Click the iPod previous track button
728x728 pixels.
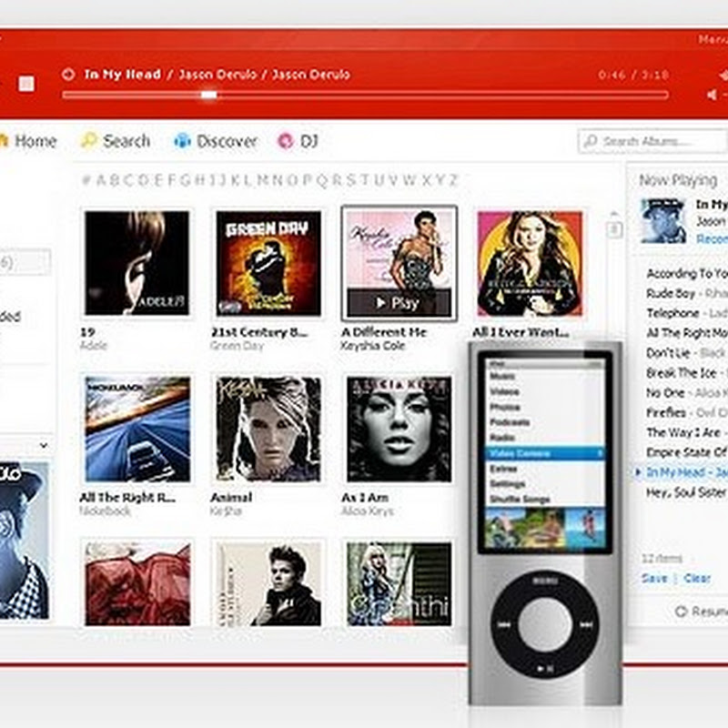[504, 624]
